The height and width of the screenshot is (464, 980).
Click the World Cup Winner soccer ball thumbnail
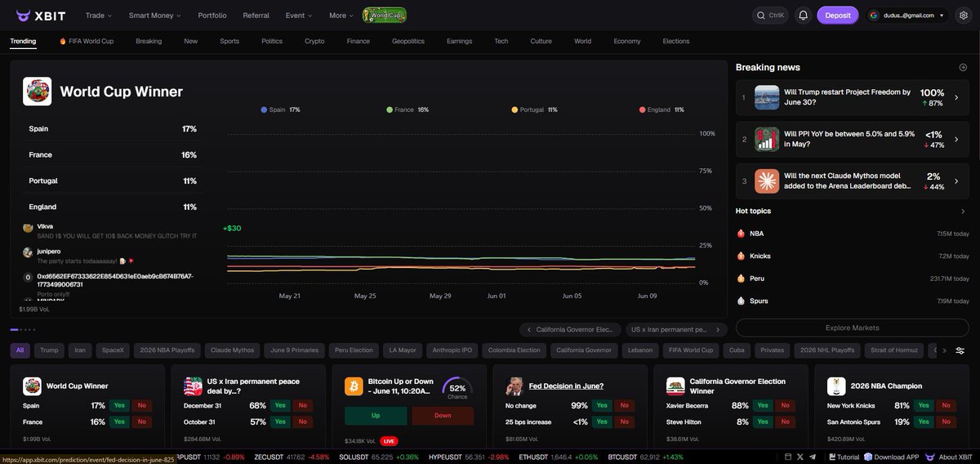point(38,91)
